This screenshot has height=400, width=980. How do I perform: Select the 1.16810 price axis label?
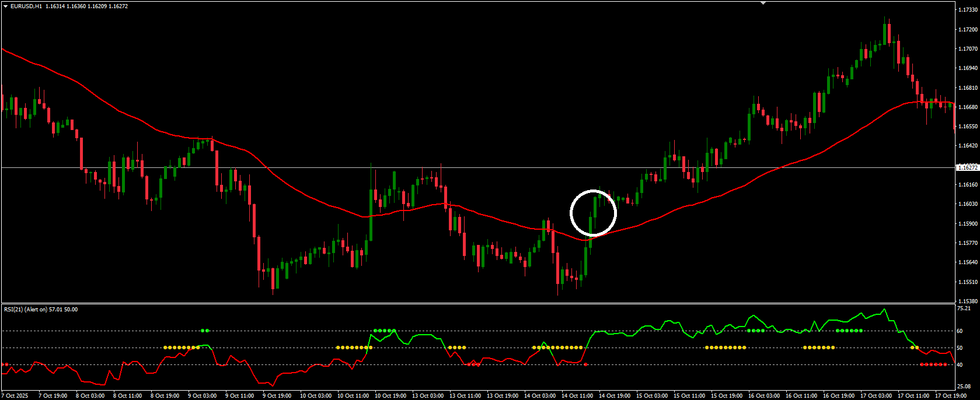point(968,88)
